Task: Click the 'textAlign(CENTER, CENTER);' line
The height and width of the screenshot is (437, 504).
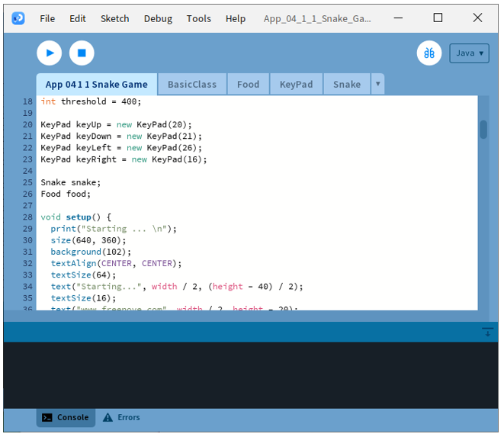Action: click(116, 264)
